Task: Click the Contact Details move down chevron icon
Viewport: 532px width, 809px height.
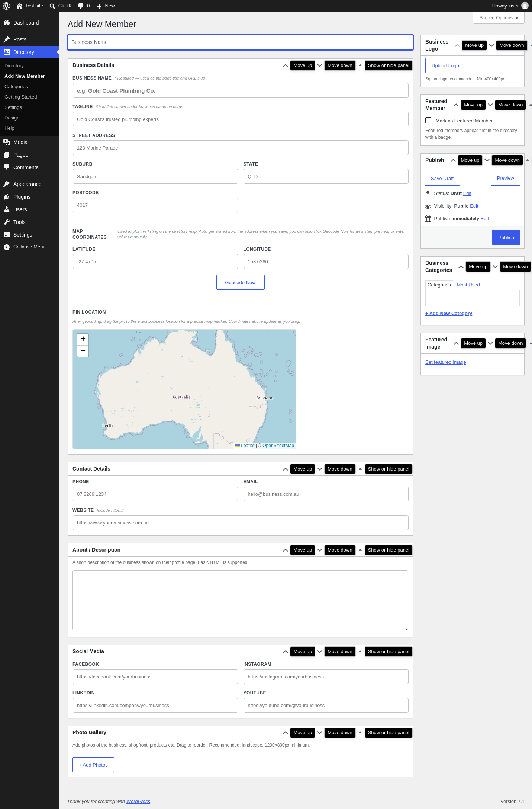Action: coord(320,469)
